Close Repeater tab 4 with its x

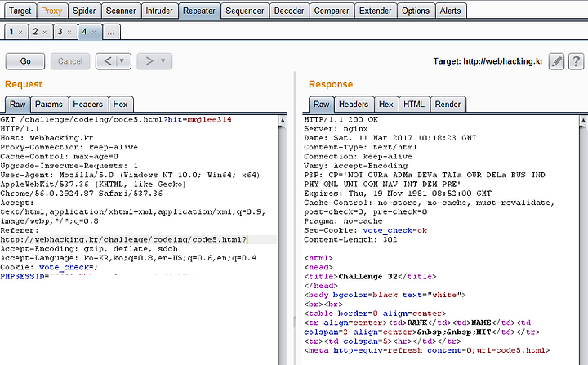pyautogui.click(x=94, y=33)
